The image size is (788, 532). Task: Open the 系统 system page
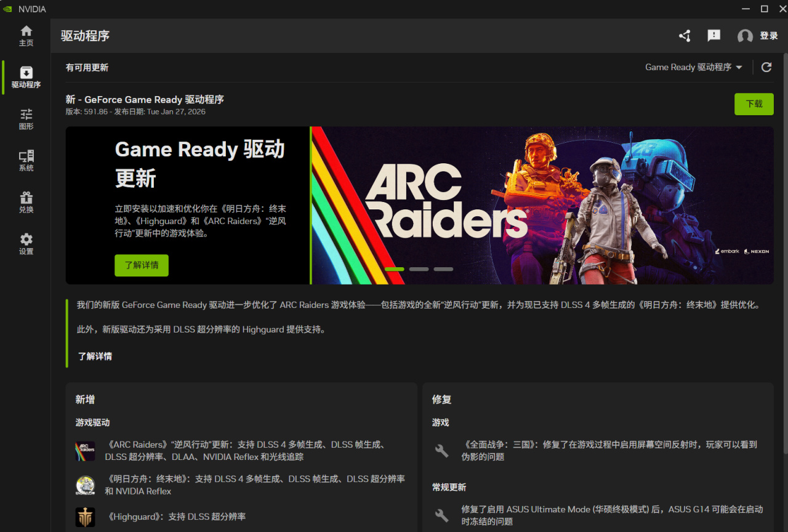click(x=26, y=161)
